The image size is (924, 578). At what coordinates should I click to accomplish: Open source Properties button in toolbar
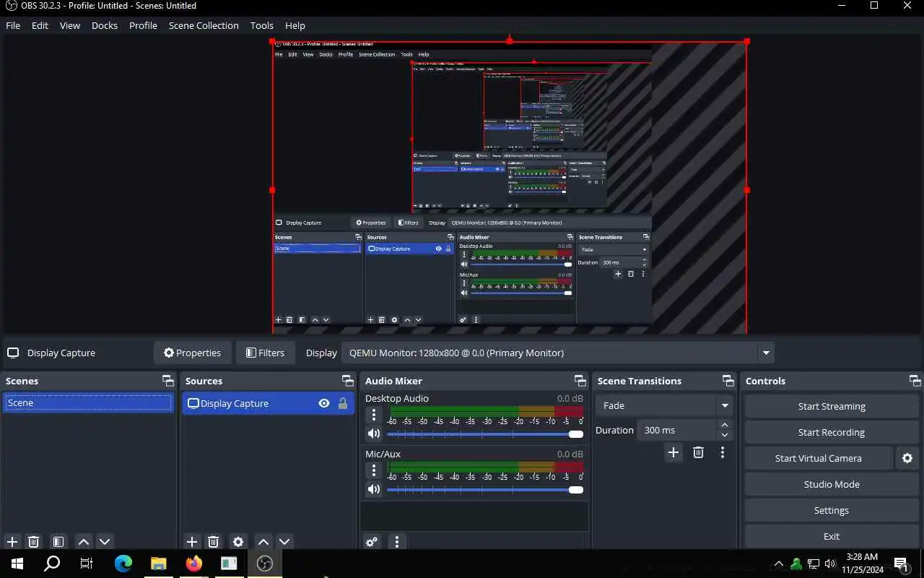click(x=193, y=353)
